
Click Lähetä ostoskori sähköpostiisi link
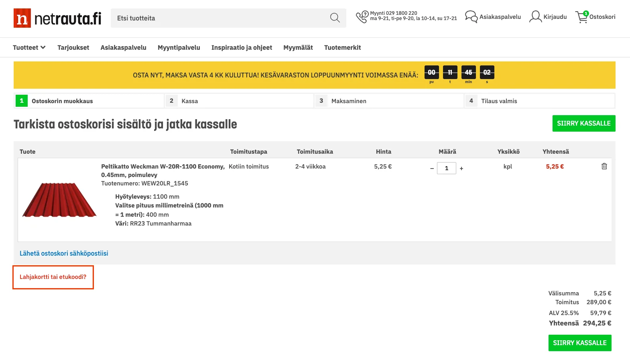point(64,253)
